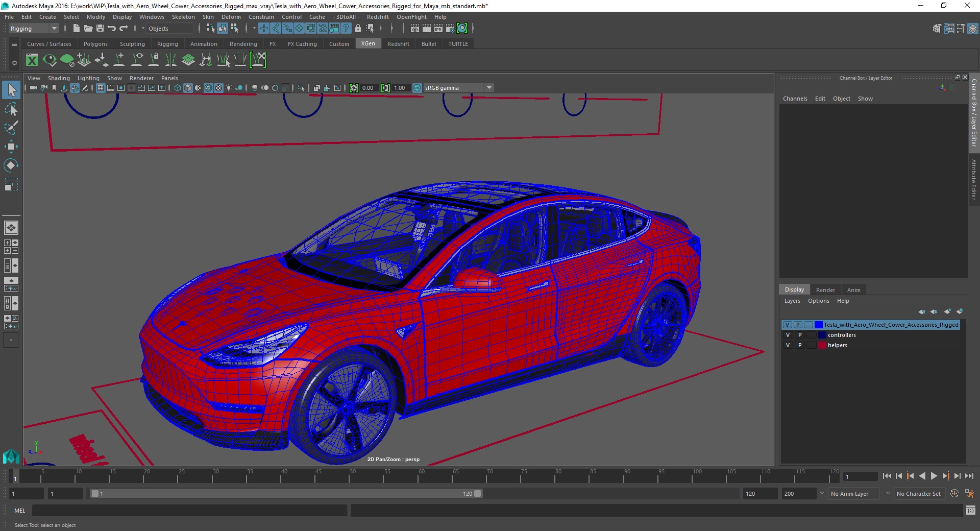Go to end of playback range
Image resolution: width=980 pixels, height=531 pixels.
point(969,476)
